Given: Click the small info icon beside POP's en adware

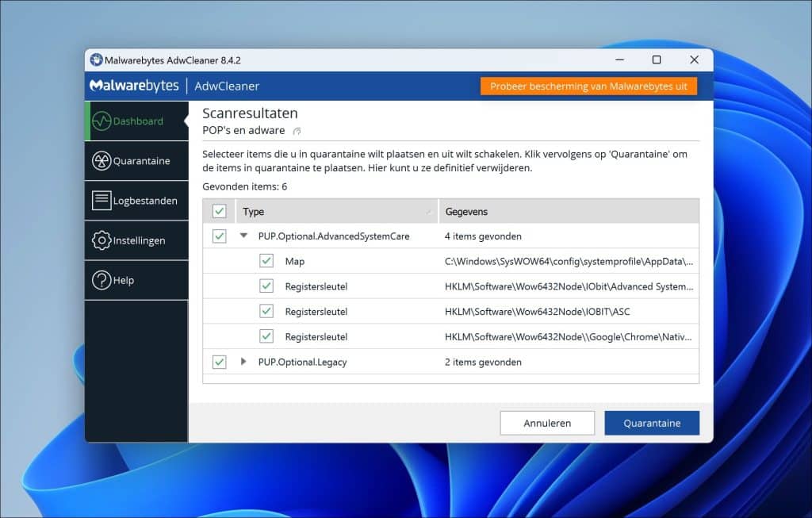Looking at the screenshot, I should coord(297,131).
